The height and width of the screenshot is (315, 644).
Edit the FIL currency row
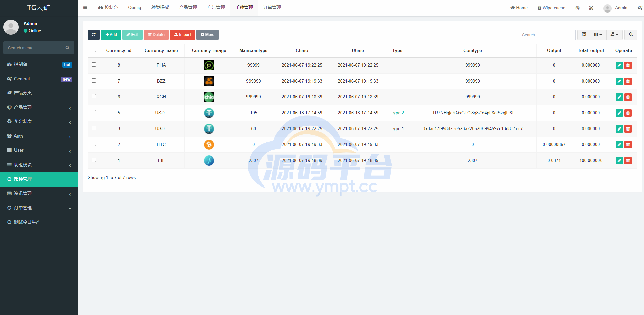click(619, 161)
